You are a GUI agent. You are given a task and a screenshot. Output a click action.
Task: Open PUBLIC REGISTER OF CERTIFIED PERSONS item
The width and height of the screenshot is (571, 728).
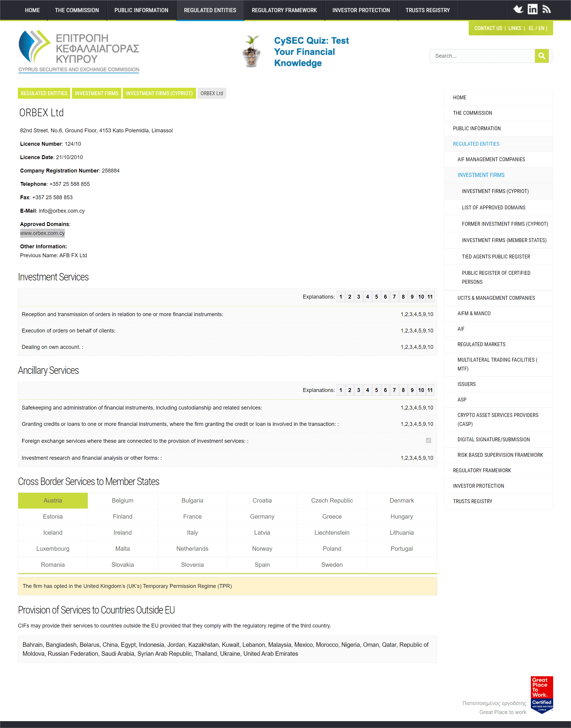tap(498, 277)
